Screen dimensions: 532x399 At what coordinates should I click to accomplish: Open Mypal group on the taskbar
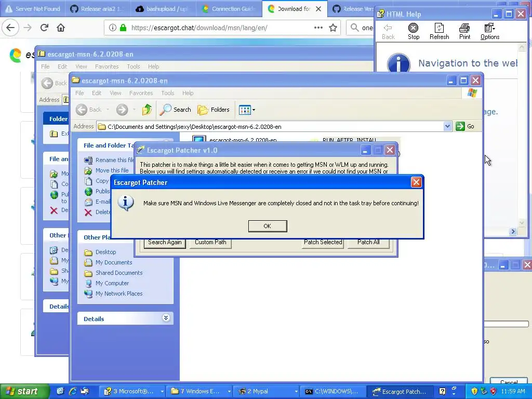point(268,391)
